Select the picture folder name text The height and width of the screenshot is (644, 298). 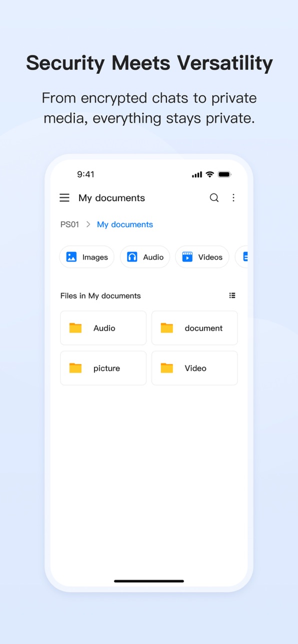(x=106, y=368)
